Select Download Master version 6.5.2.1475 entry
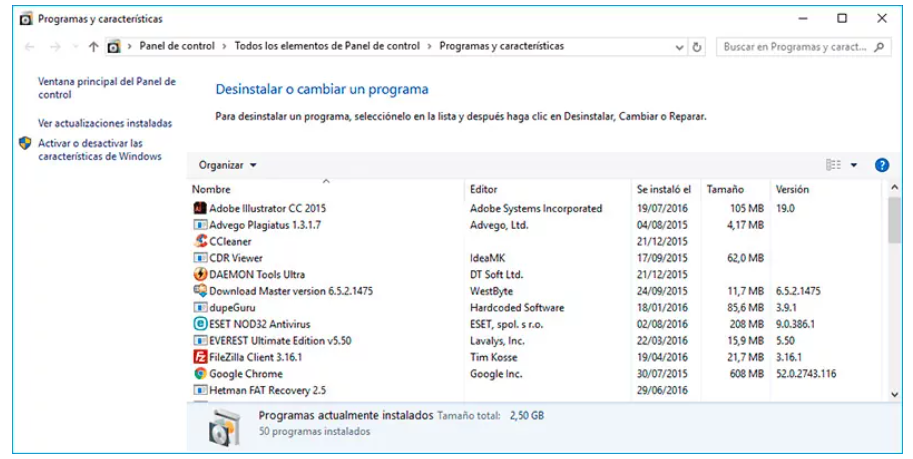 click(291, 291)
